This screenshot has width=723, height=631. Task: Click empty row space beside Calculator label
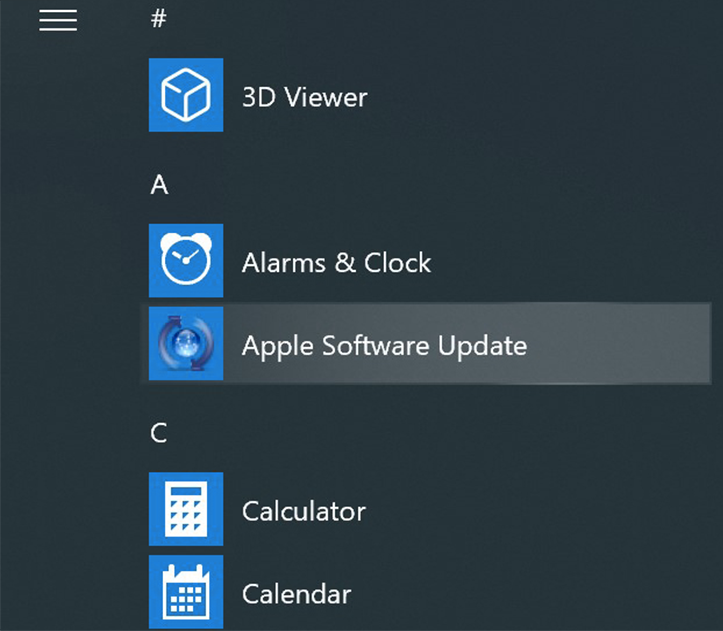coord(539,509)
